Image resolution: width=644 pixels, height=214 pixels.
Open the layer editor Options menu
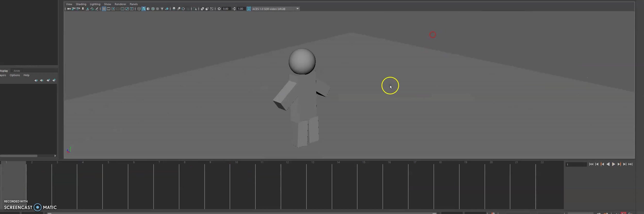point(15,75)
